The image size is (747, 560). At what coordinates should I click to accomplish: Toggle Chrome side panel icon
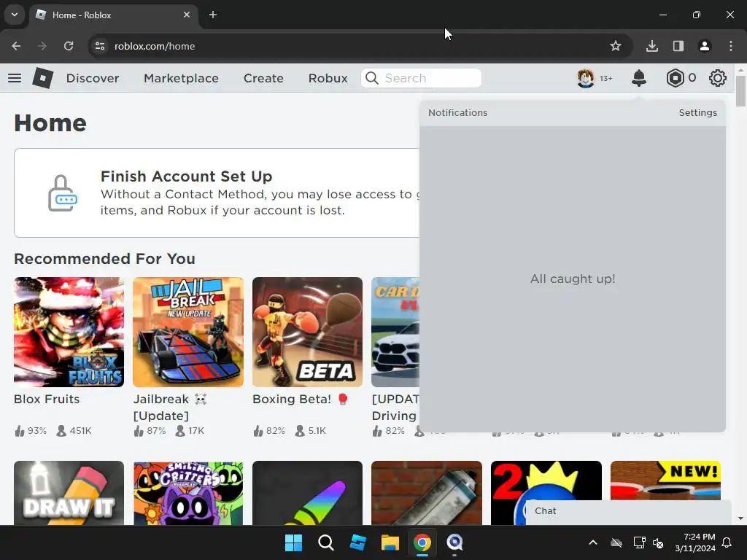tap(678, 46)
